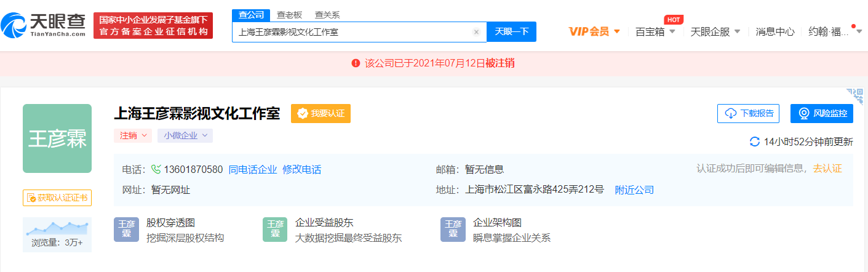Open the QR code icon at the card corner
This screenshot has width=868, height=272.
855,97
